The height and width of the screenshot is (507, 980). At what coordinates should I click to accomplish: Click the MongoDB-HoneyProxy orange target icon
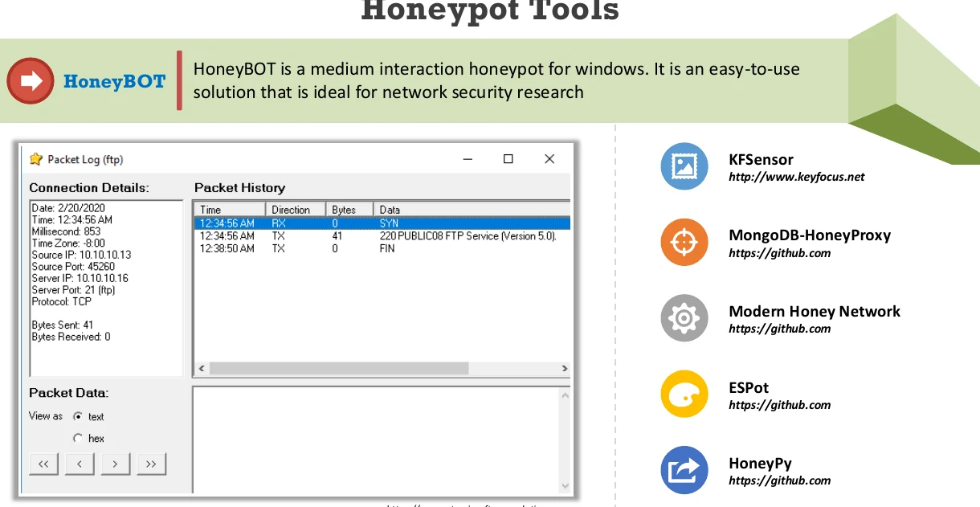point(684,242)
